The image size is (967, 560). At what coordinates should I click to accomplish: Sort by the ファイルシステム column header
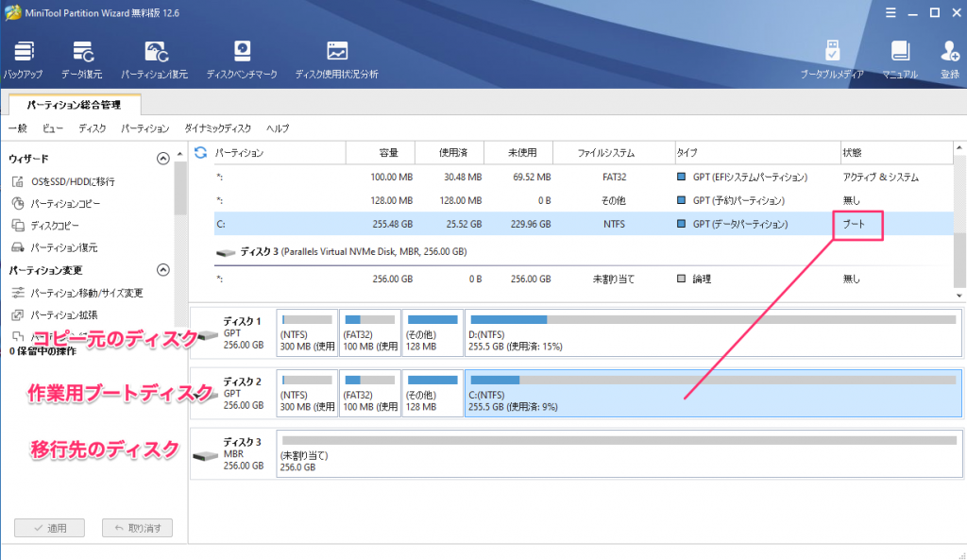pyautogui.click(x=614, y=152)
